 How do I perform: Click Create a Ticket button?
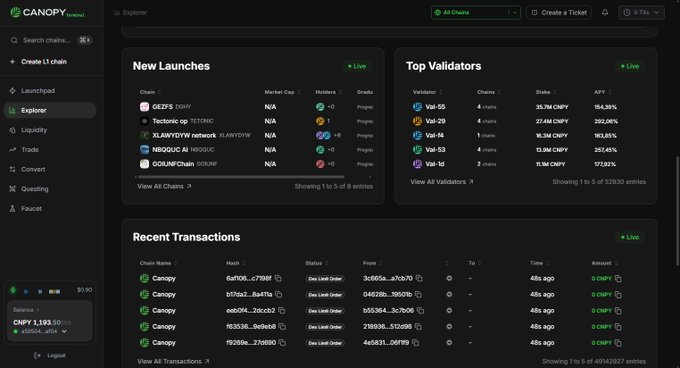559,13
